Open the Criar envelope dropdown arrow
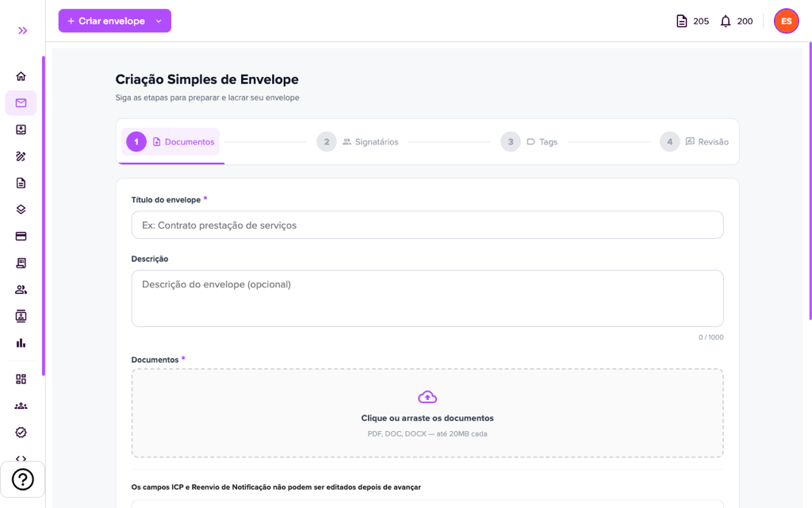The image size is (812, 508). tap(159, 21)
